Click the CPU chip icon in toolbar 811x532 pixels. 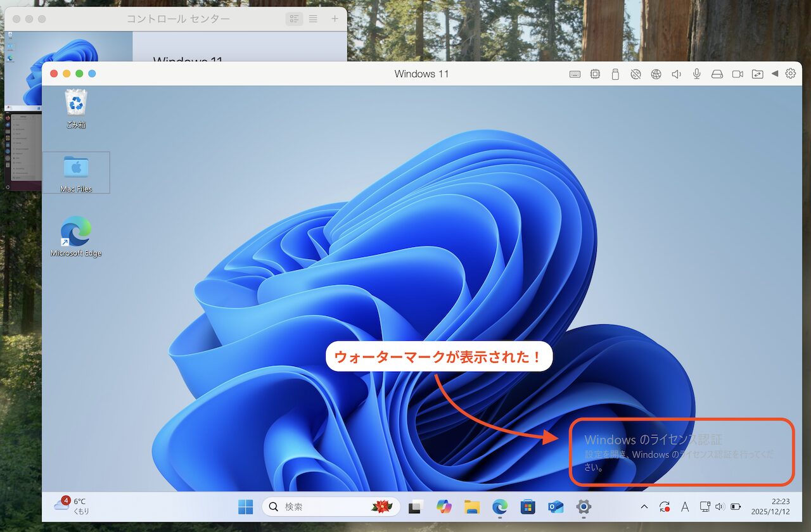595,74
